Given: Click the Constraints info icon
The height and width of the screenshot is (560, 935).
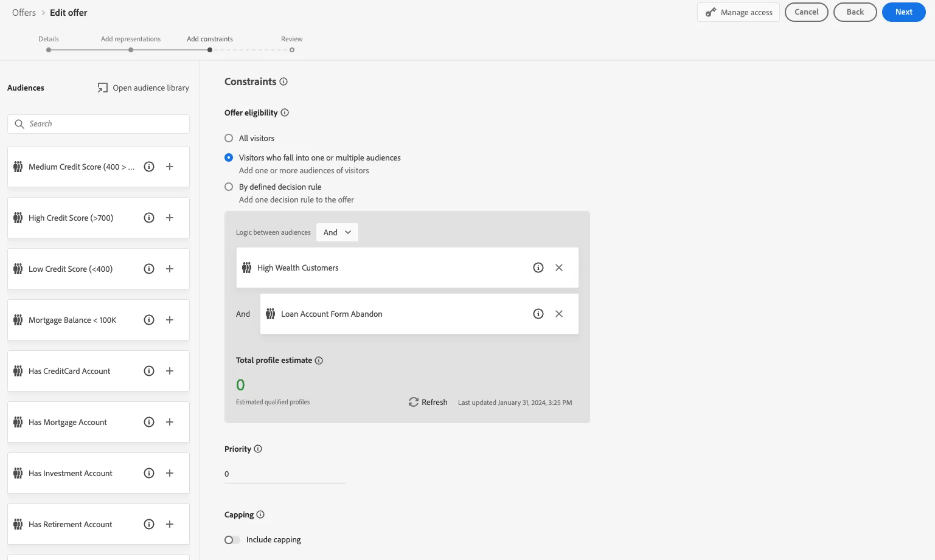Looking at the screenshot, I should pyautogui.click(x=283, y=81).
